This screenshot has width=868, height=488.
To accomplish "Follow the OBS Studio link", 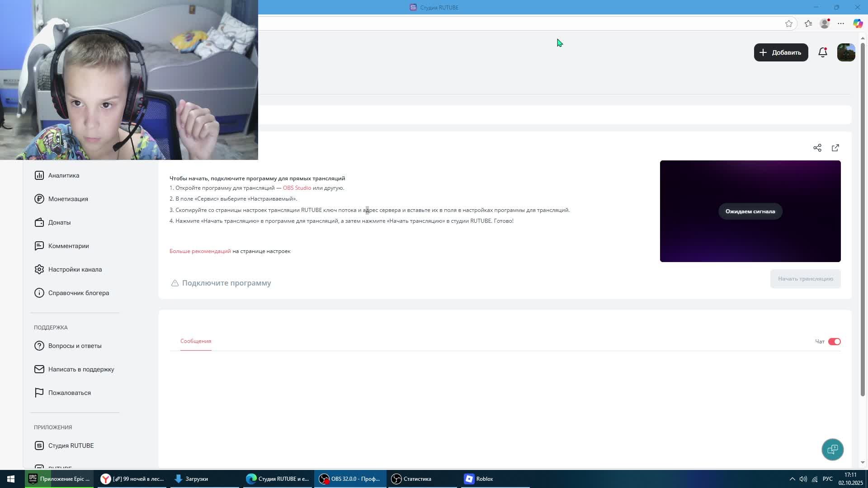I will [x=297, y=188].
